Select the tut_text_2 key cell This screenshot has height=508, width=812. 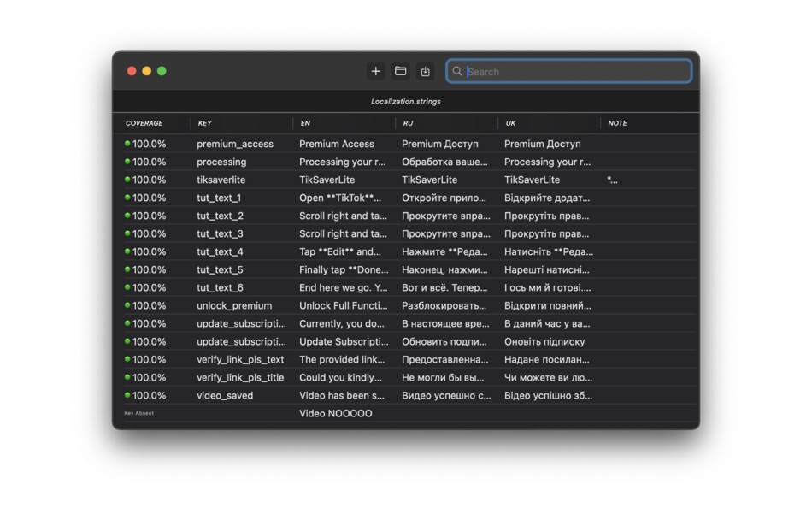tap(220, 216)
